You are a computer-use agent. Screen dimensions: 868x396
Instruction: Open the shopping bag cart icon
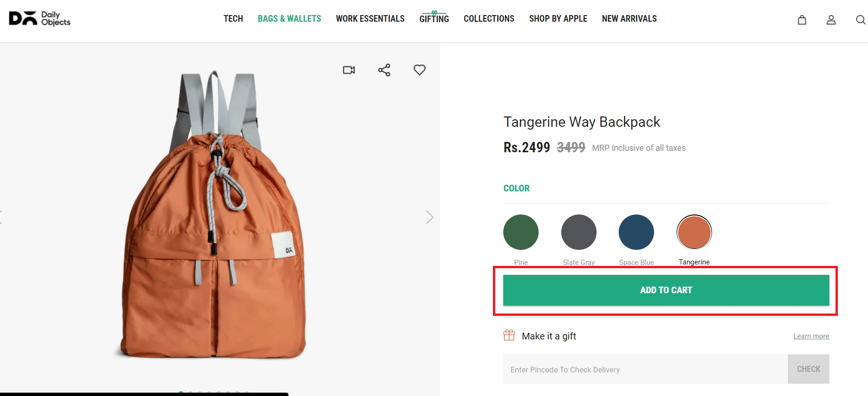(802, 20)
